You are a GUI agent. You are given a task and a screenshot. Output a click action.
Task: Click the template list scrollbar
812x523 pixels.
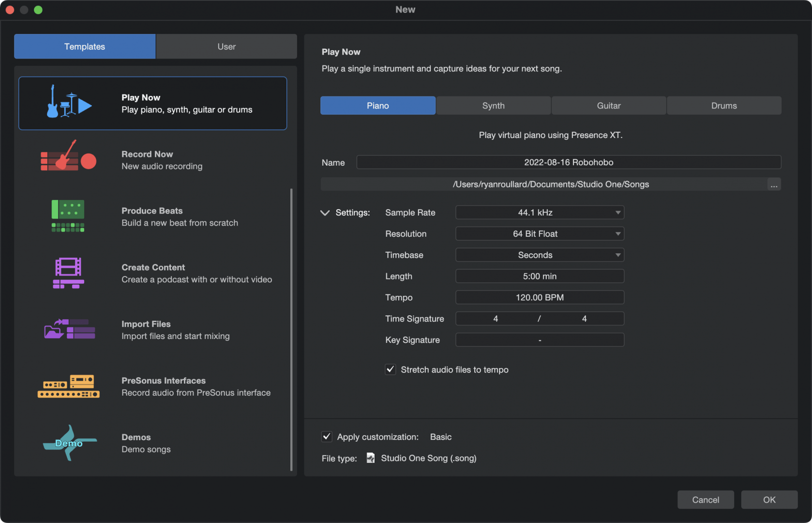[x=291, y=329]
